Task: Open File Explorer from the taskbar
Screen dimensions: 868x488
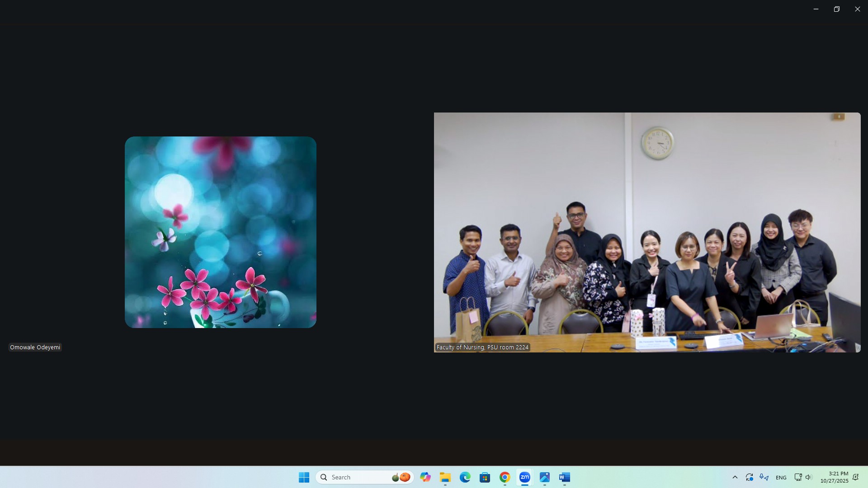Action: pos(445,477)
